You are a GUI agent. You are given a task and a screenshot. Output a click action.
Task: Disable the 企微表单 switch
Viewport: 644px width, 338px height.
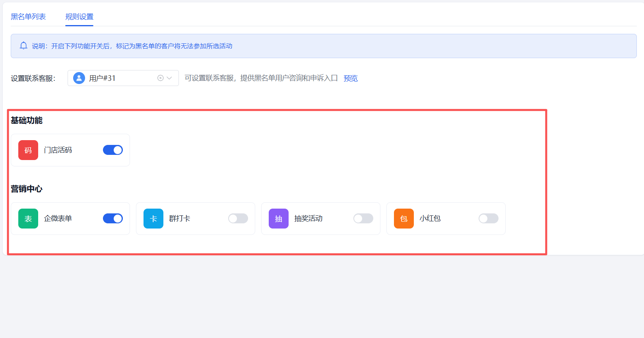click(113, 219)
